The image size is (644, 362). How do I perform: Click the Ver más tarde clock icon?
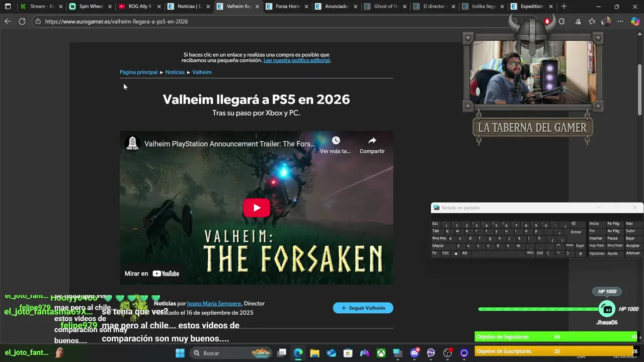336,141
